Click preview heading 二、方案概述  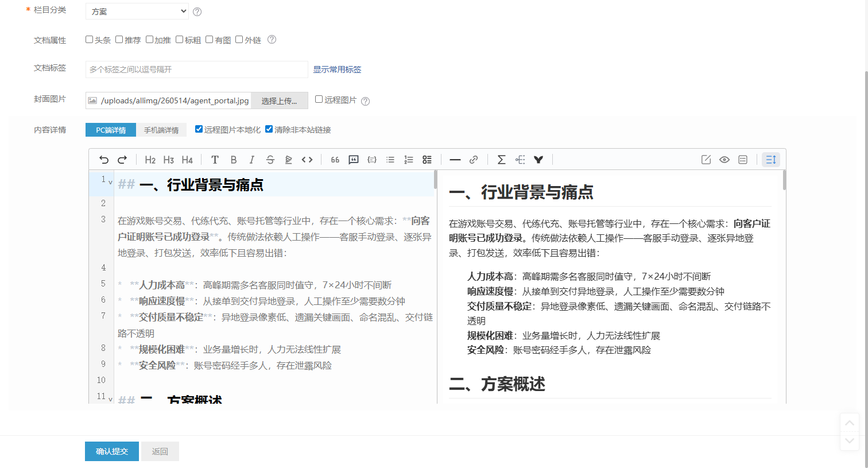coord(497,384)
